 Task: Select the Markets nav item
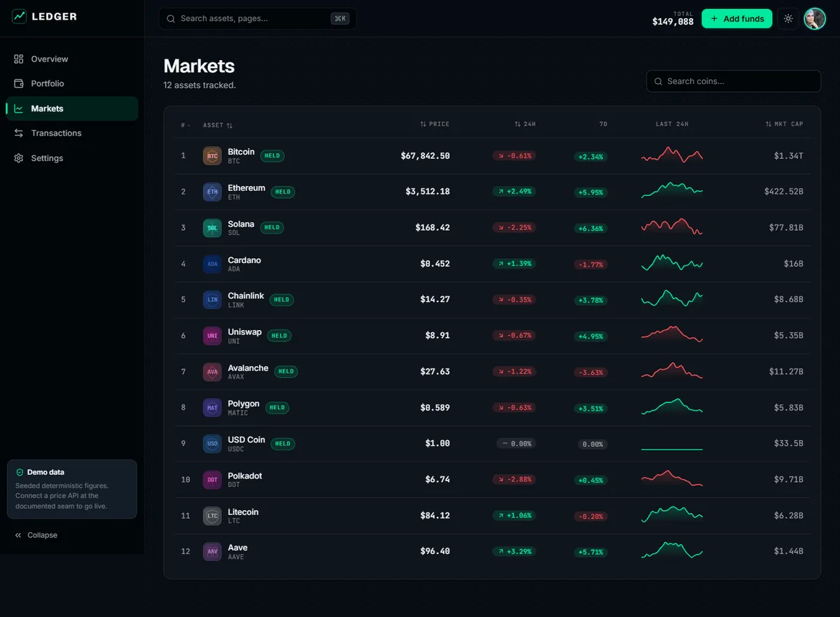pyautogui.click(x=72, y=108)
